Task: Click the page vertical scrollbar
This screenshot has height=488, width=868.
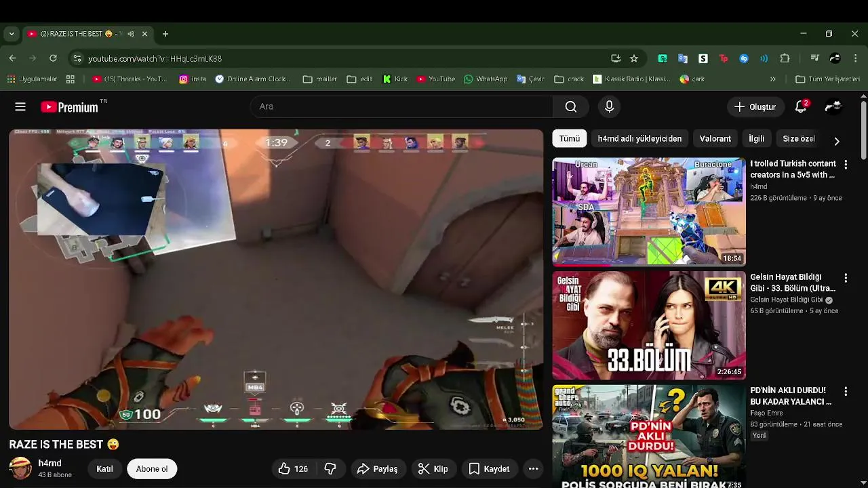Action: [x=863, y=131]
